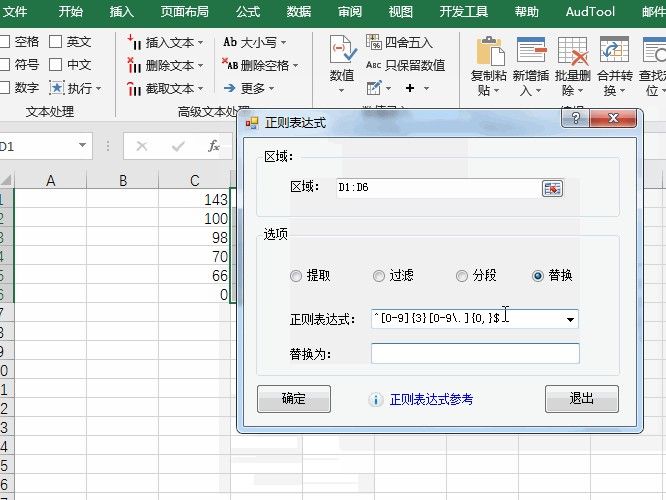Open the 插入 ribbon tab
Screen dimensions: 666x500
tap(121, 11)
